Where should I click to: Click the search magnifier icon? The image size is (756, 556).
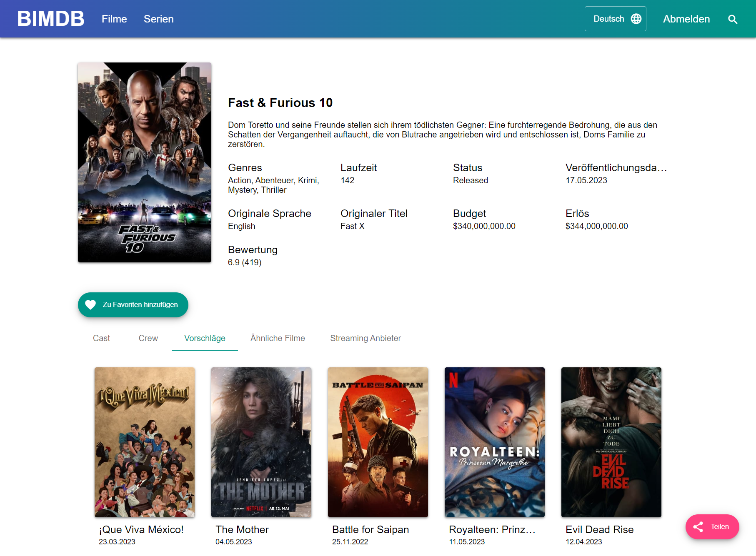[732, 19]
